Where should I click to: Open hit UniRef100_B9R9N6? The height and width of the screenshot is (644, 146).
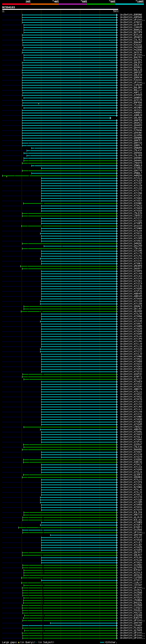click(131, 15)
